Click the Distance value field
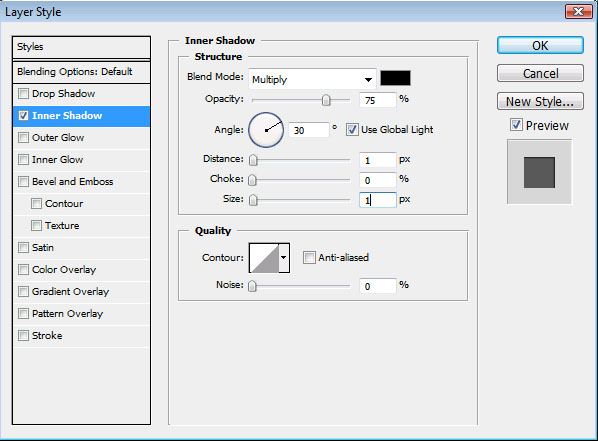598x441 pixels. (378, 160)
